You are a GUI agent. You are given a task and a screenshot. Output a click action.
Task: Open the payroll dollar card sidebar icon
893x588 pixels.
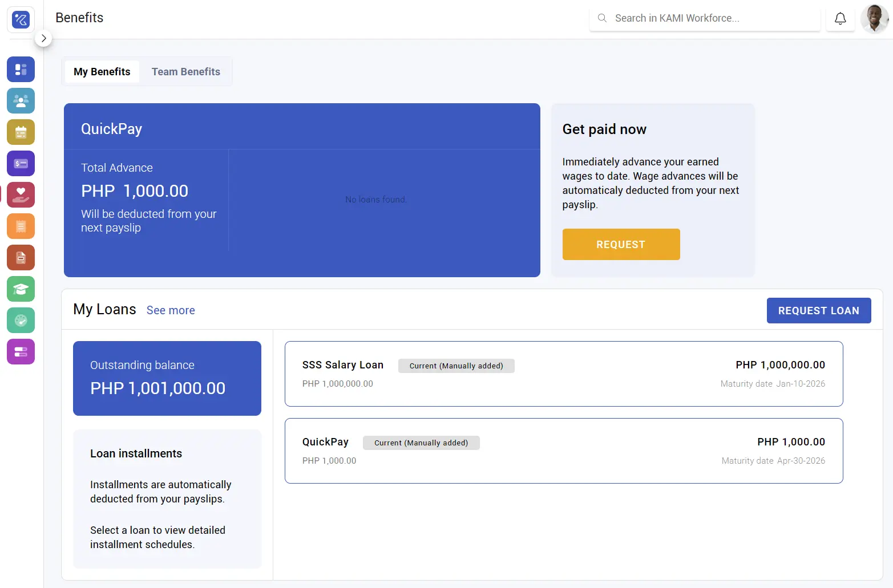click(21, 164)
